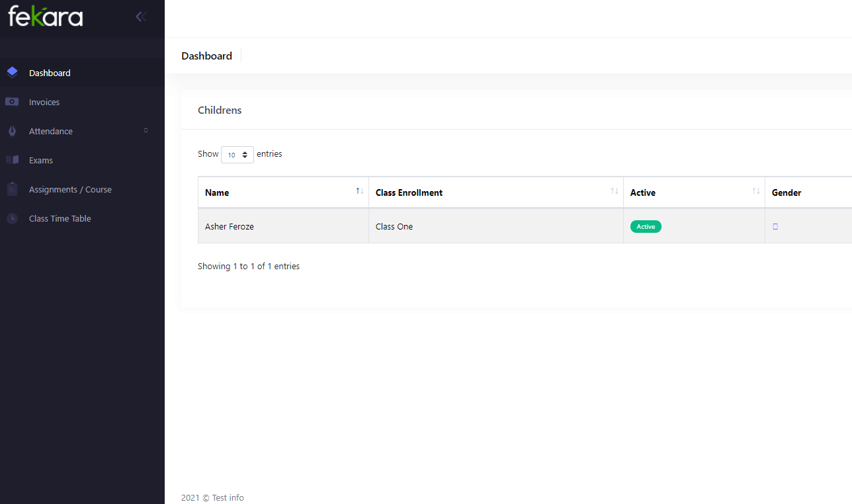852x504 pixels.
Task: Select the Asher Feroze name cell
Action: coord(230,226)
